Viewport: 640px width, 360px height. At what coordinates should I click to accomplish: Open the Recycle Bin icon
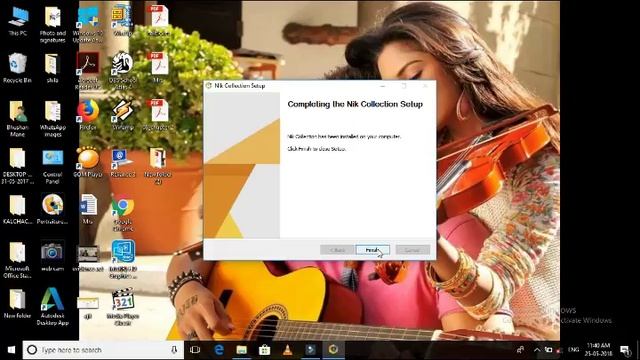tap(17, 69)
